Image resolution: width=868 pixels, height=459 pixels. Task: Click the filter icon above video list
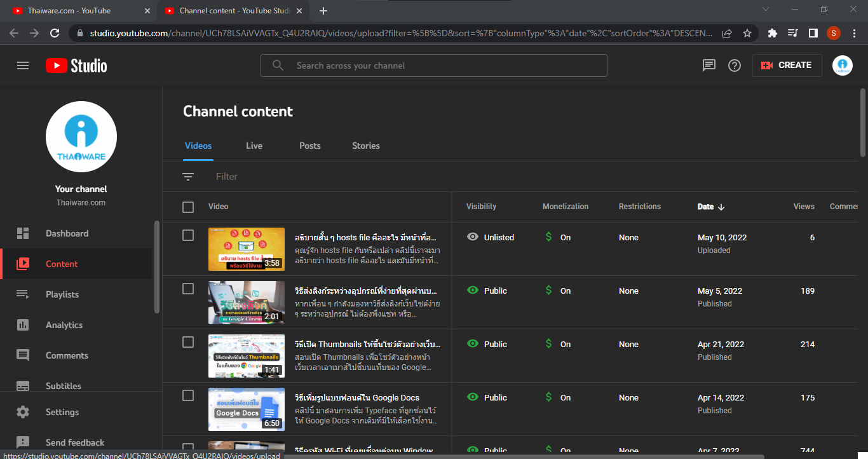click(x=188, y=177)
